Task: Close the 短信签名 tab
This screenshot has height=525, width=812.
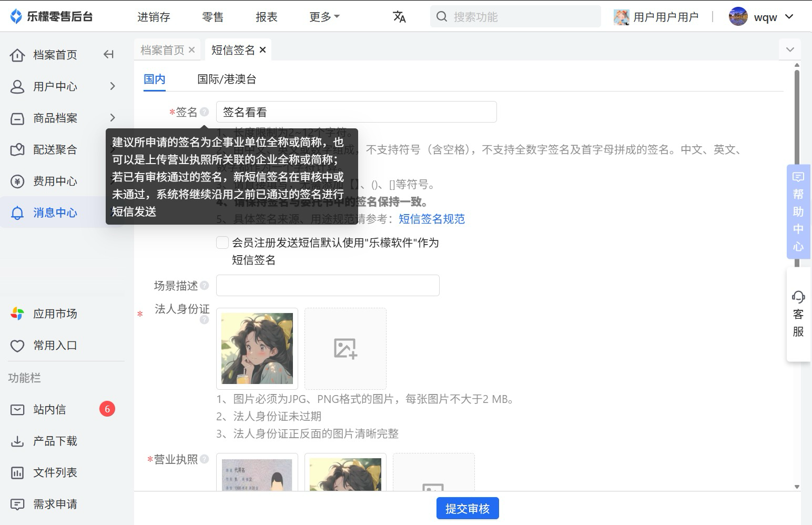Action: coord(263,50)
